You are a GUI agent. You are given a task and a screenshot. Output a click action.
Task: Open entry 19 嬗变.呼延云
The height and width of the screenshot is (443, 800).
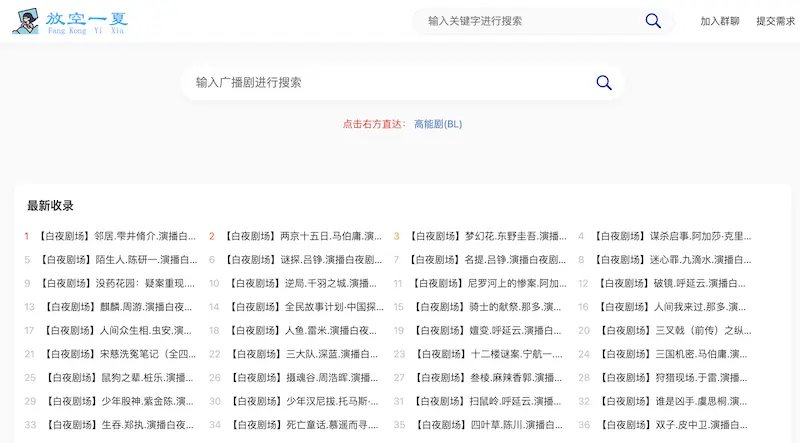[x=487, y=330]
